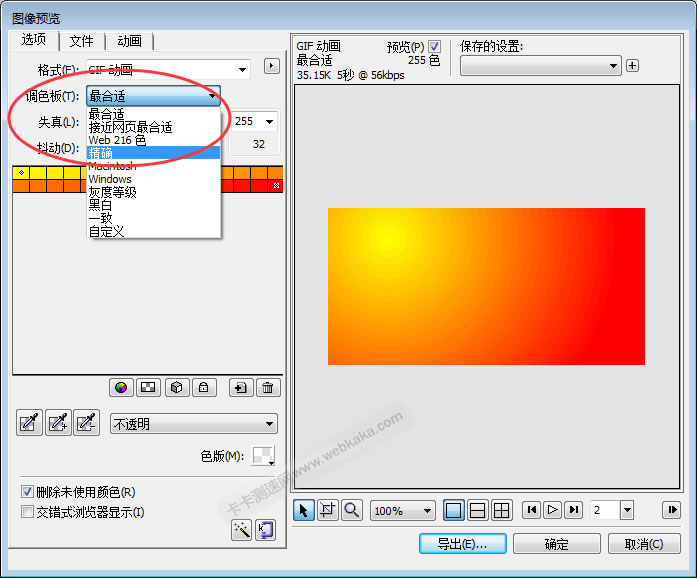Click the edit color wheel icon
Screen dimensions: 697x578
[x=121, y=388]
